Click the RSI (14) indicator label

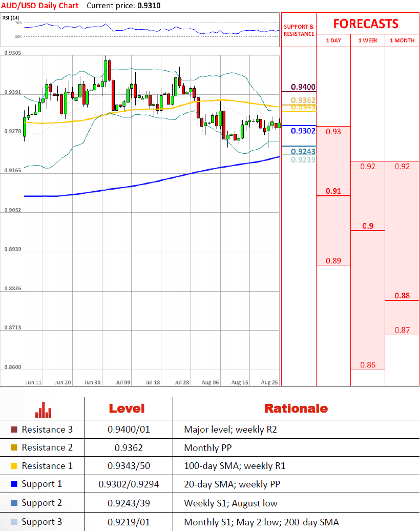click(x=11, y=17)
